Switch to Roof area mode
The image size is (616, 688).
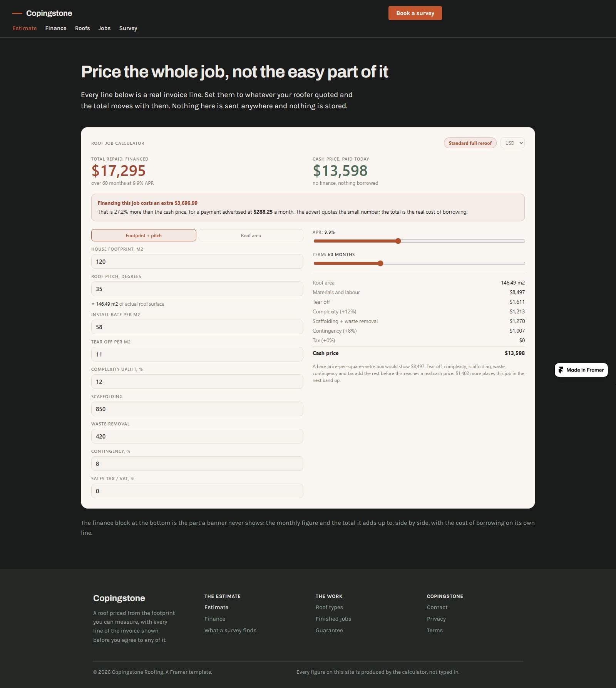tap(251, 235)
